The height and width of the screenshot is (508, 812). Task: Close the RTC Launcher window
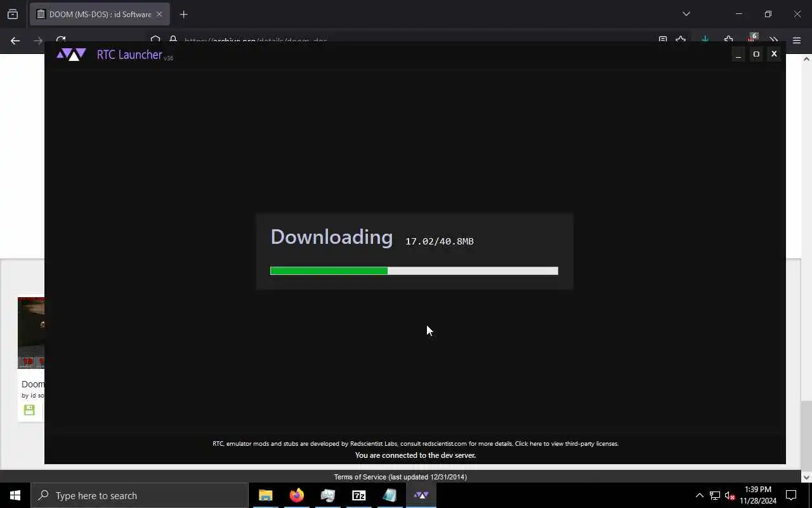pos(774,55)
